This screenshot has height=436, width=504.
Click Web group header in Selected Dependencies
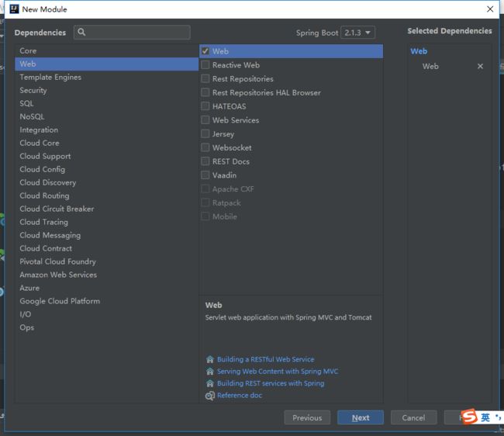pos(419,51)
